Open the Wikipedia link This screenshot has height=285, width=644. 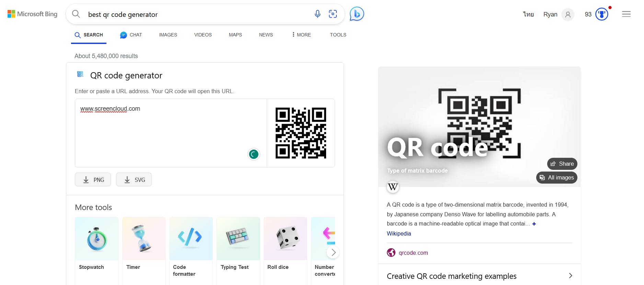click(399, 233)
